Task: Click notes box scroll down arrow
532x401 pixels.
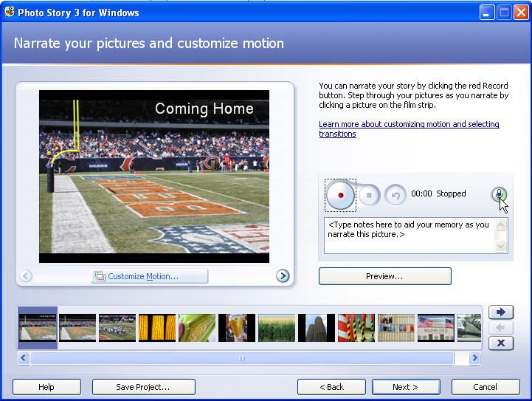Action: click(501, 246)
